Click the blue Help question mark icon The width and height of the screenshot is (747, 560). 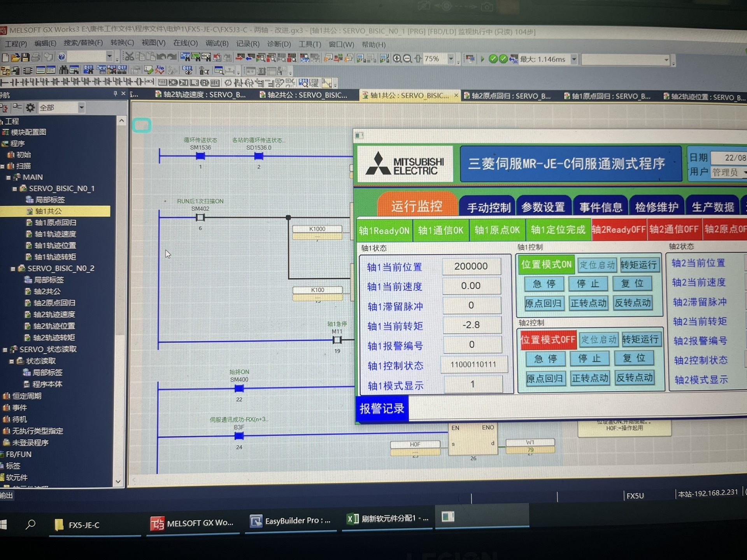[61, 57]
